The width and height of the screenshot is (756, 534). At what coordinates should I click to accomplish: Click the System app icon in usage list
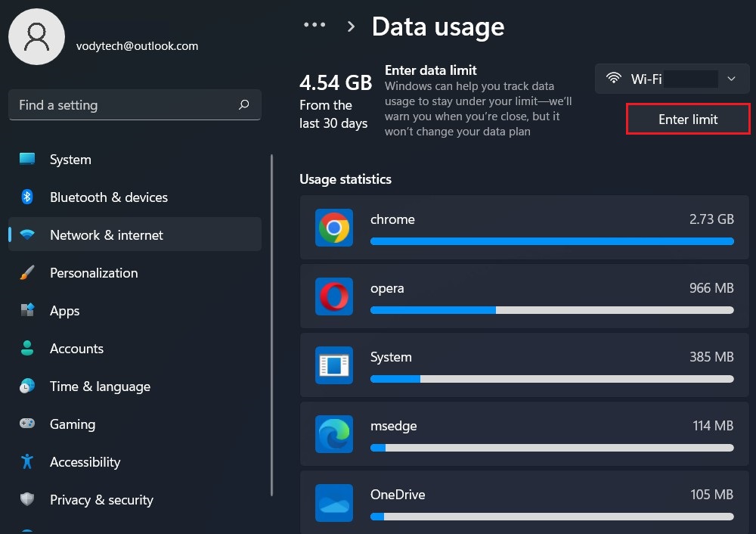(x=334, y=365)
